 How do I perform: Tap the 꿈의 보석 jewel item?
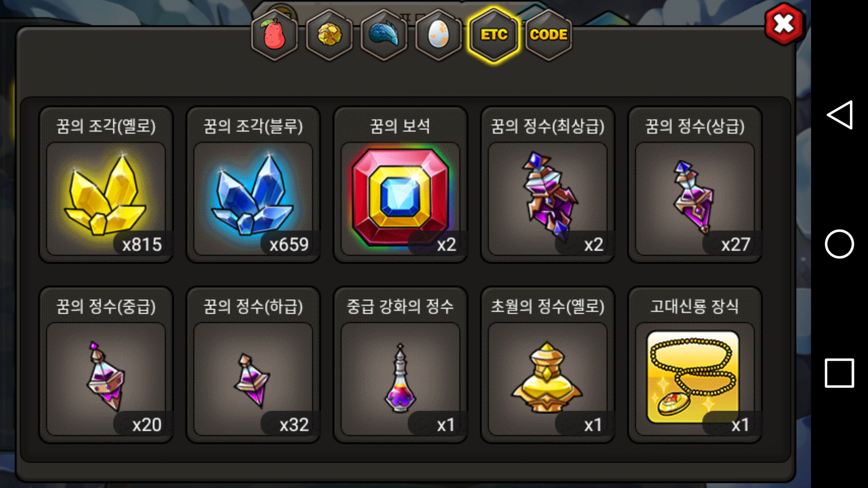(400, 185)
